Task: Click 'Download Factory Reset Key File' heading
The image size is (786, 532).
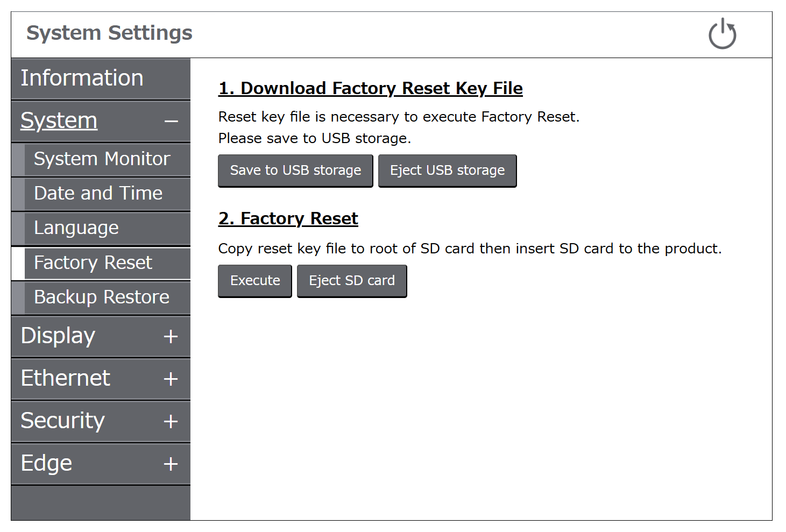Action: [371, 88]
